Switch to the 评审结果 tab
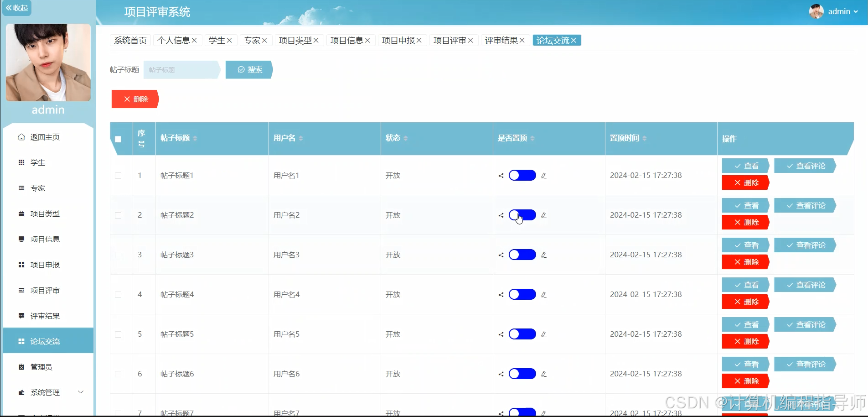 pos(501,41)
